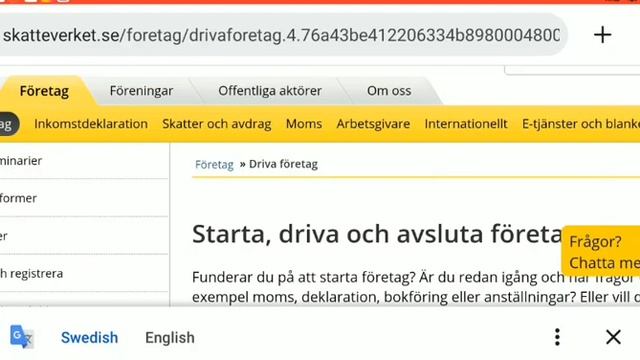Open the Offentliga aktörer tab
The width and height of the screenshot is (640, 360).
tap(270, 91)
